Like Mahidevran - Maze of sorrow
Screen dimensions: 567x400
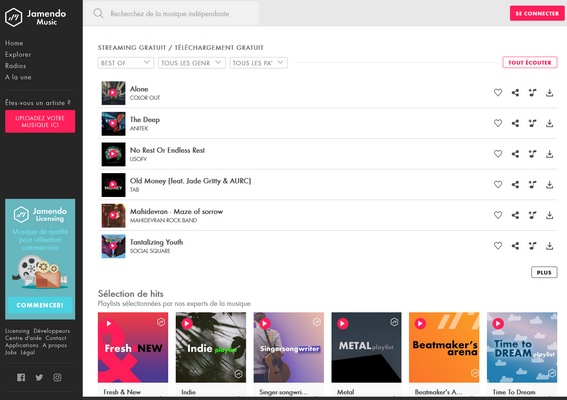498,215
